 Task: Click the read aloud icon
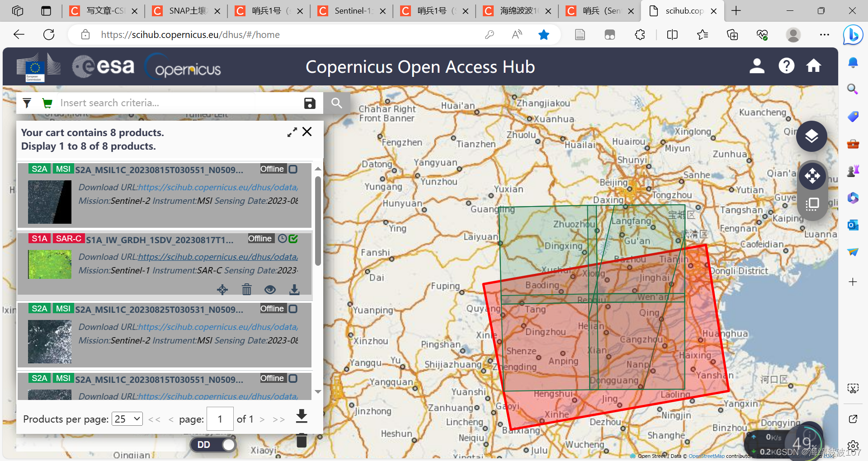coord(517,35)
